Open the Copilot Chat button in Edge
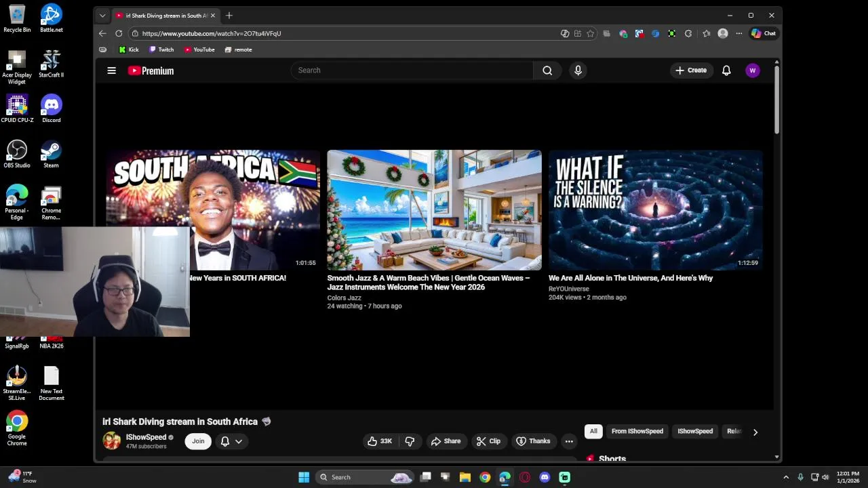The width and height of the screenshot is (868, 488). coord(764,33)
